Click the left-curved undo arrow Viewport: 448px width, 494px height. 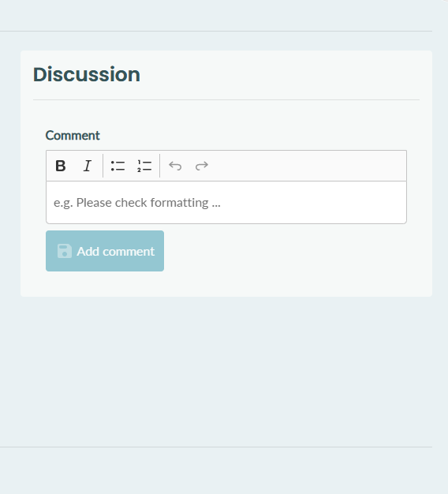(175, 166)
